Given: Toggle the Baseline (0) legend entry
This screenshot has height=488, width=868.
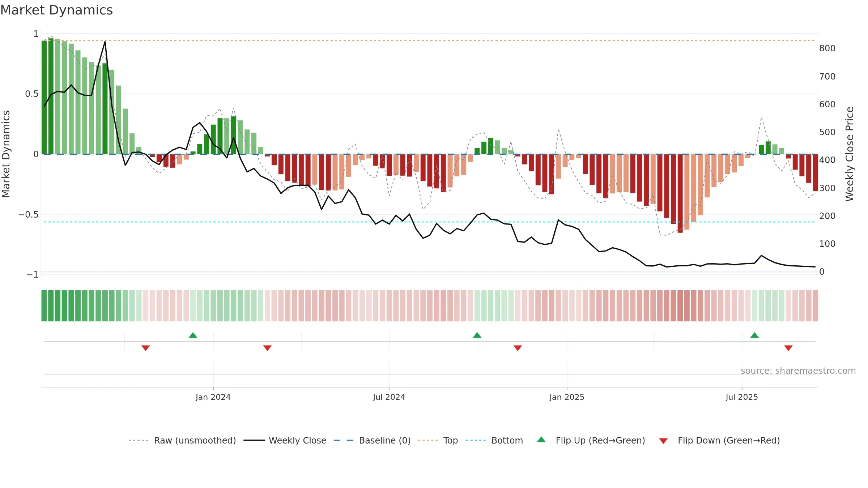Looking at the screenshot, I should pyautogui.click(x=372, y=440).
